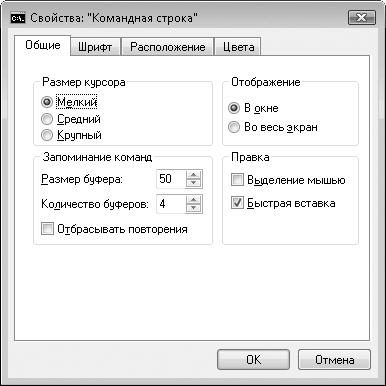Click the command prompt icon in title bar
This screenshot has height=386, width=386.
click(17, 18)
